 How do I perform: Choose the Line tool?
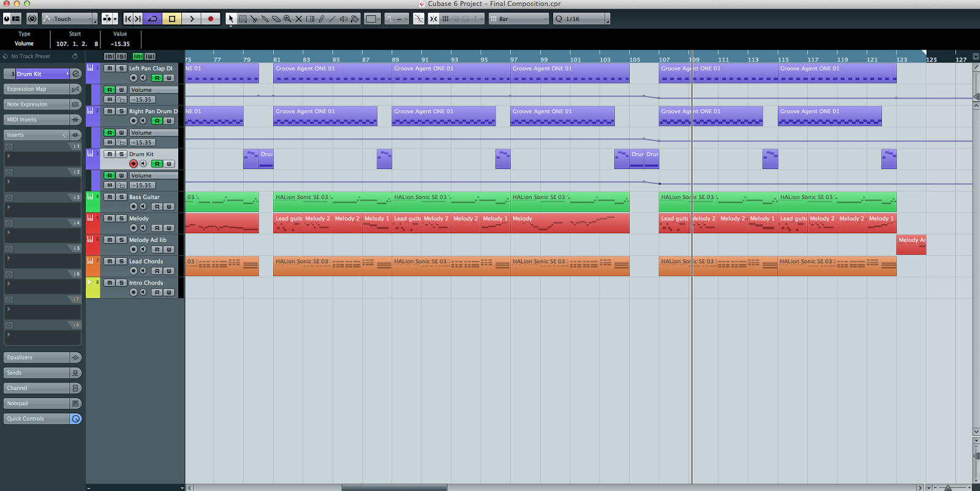tap(332, 19)
